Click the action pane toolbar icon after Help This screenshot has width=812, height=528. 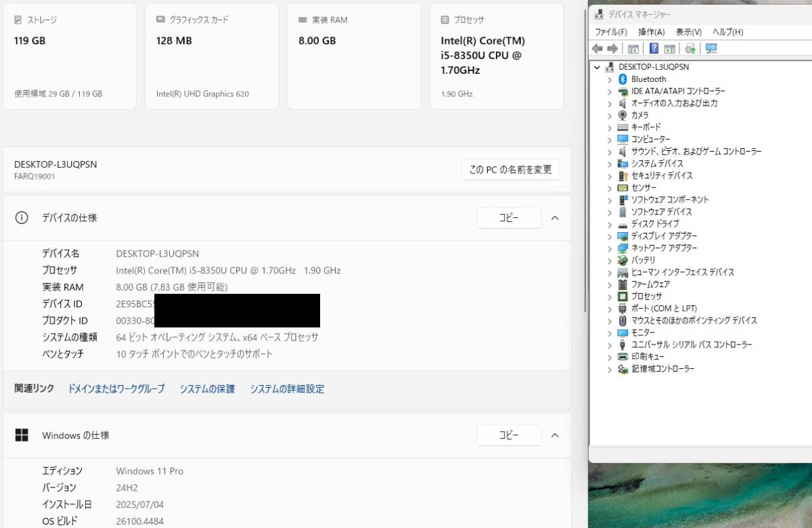[670, 48]
